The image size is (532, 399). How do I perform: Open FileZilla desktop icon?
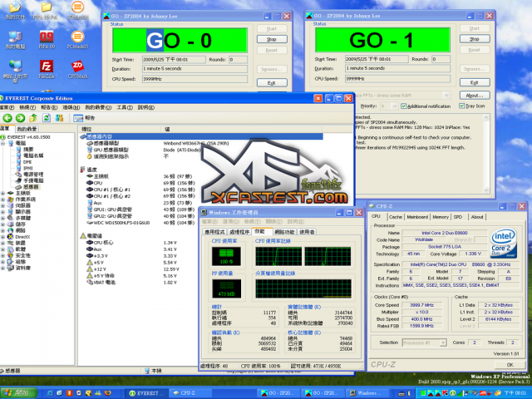coord(47,69)
